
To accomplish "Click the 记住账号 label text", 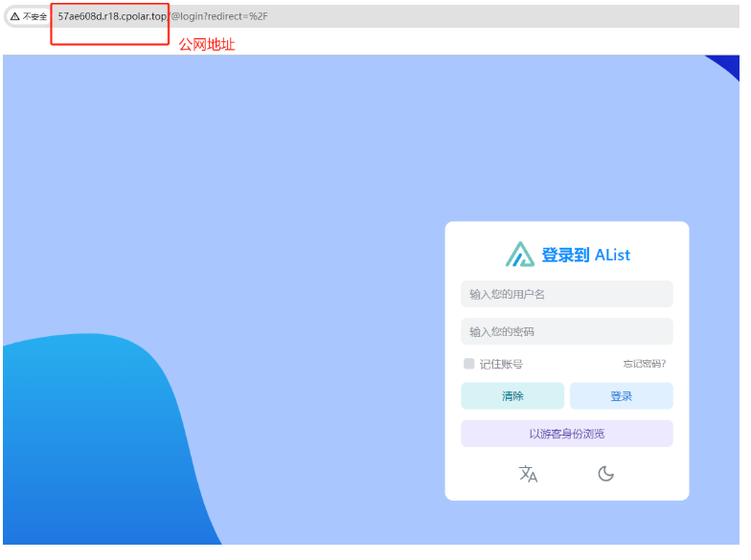I will click(501, 364).
